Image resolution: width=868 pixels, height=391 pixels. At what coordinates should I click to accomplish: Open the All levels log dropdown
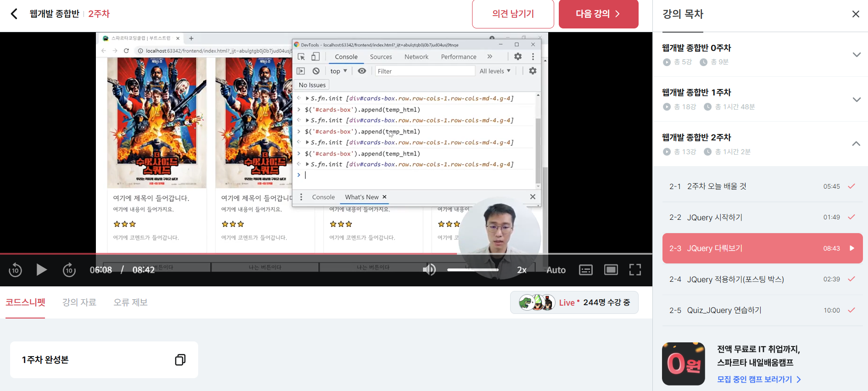495,71
